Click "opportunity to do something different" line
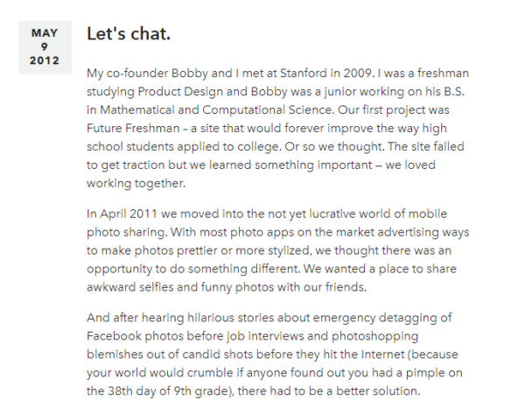 [x=193, y=269]
